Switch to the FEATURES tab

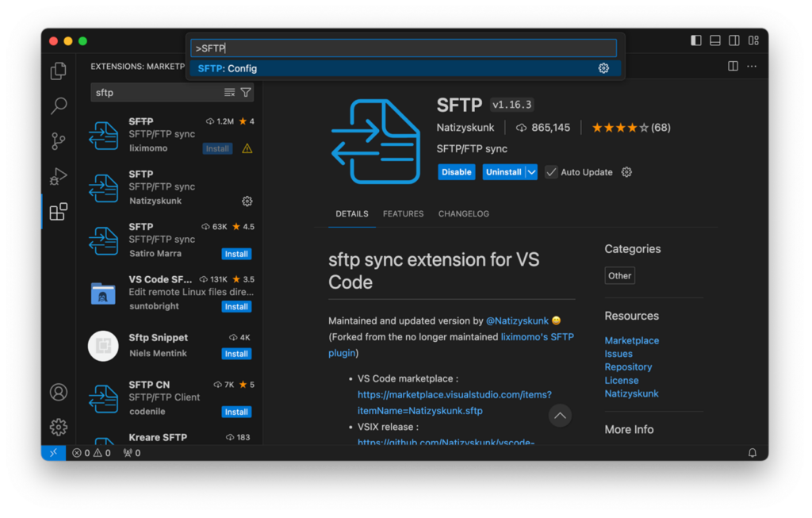coord(403,214)
